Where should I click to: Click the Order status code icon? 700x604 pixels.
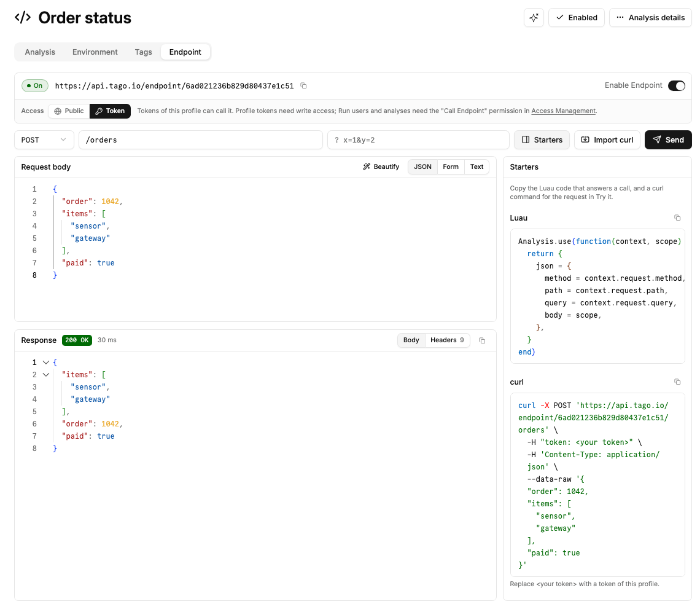[23, 18]
